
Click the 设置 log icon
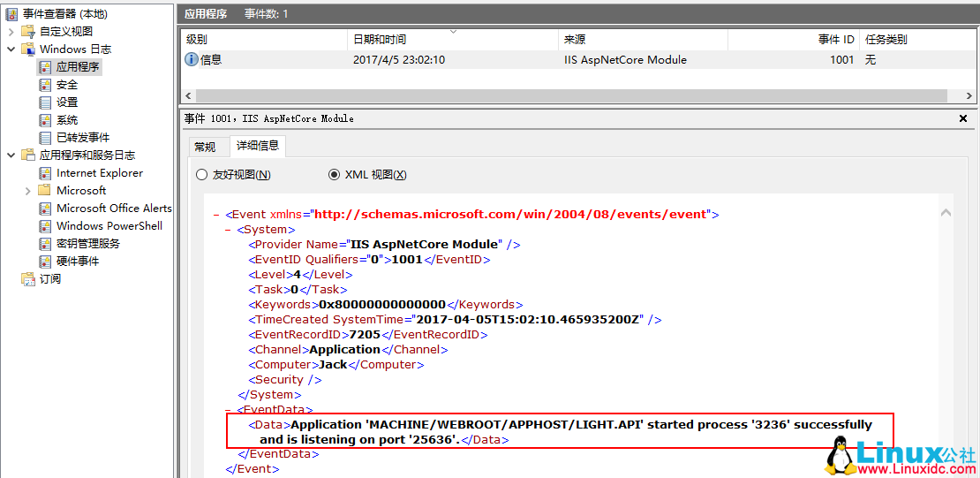tap(45, 102)
